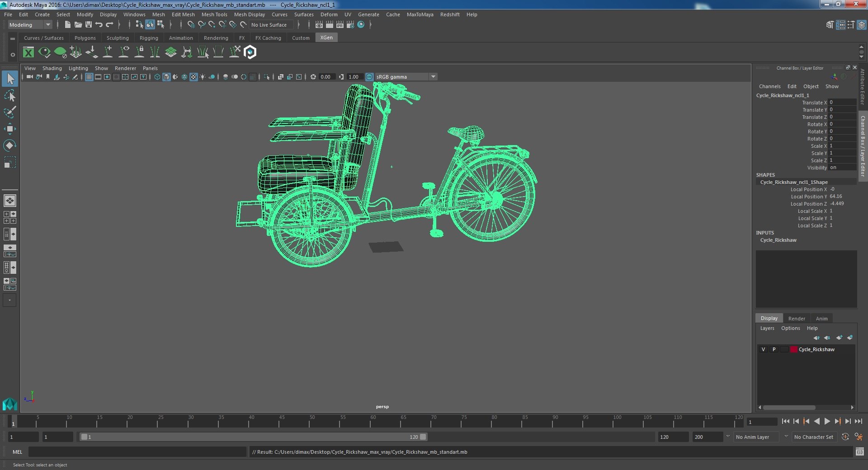
Task: Open the Attribute Editor side tab
Action: click(x=863, y=87)
